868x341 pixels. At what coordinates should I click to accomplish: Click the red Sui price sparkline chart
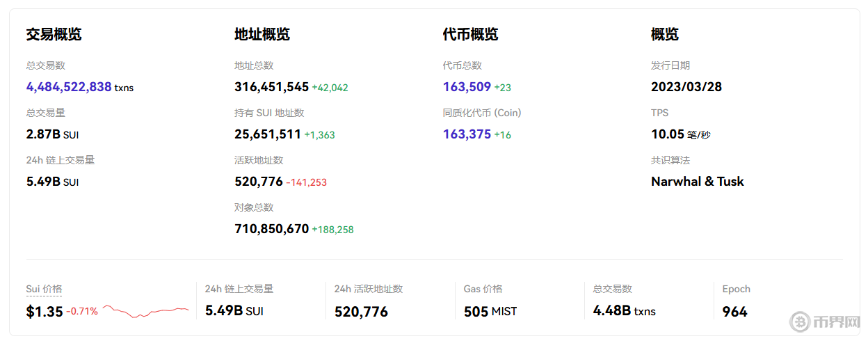[x=145, y=311]
